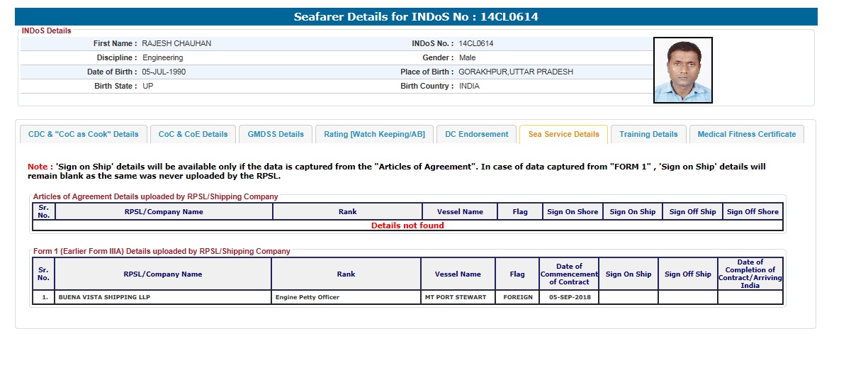Click the "Details not found" message row
The height and width of the screenshot is (390, 868).
tap(407, 225)
